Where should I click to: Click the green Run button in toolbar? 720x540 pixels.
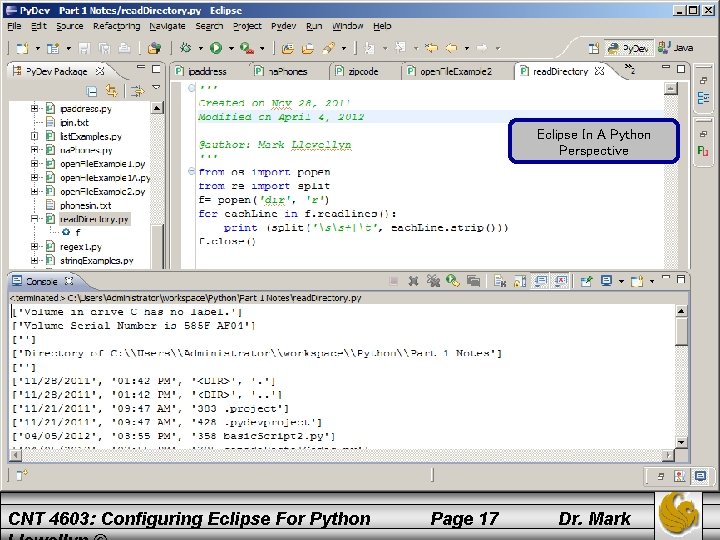tap(215, 47)
